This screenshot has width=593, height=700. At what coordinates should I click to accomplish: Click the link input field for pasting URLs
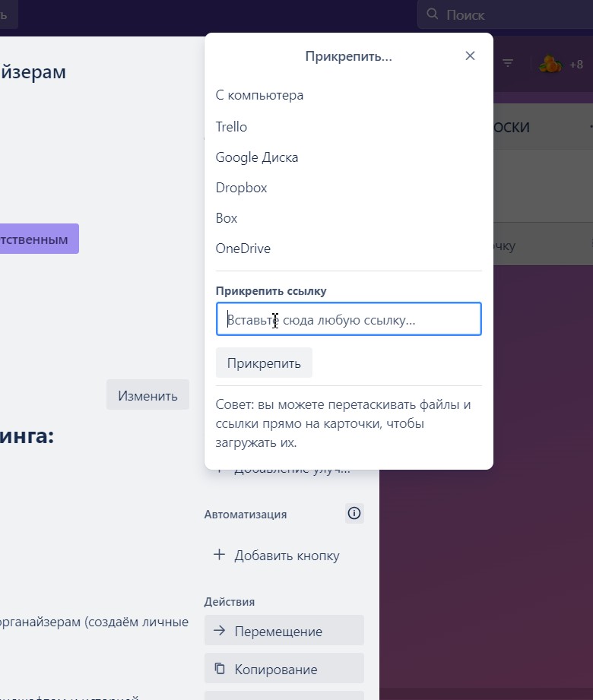click(348, 319)
